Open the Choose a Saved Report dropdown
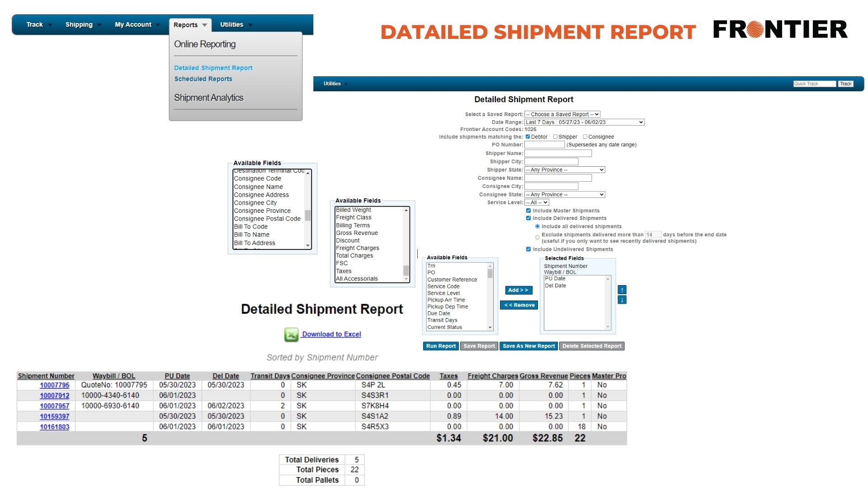 562,114
